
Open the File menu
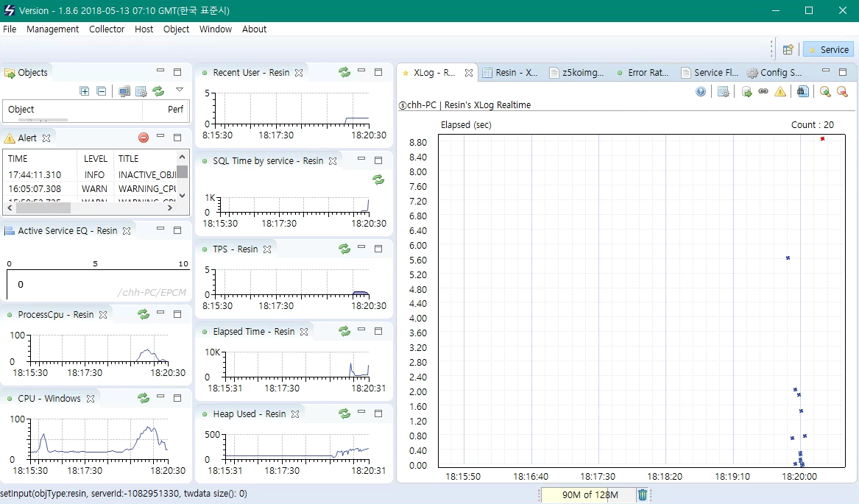(x=10, y=29)
